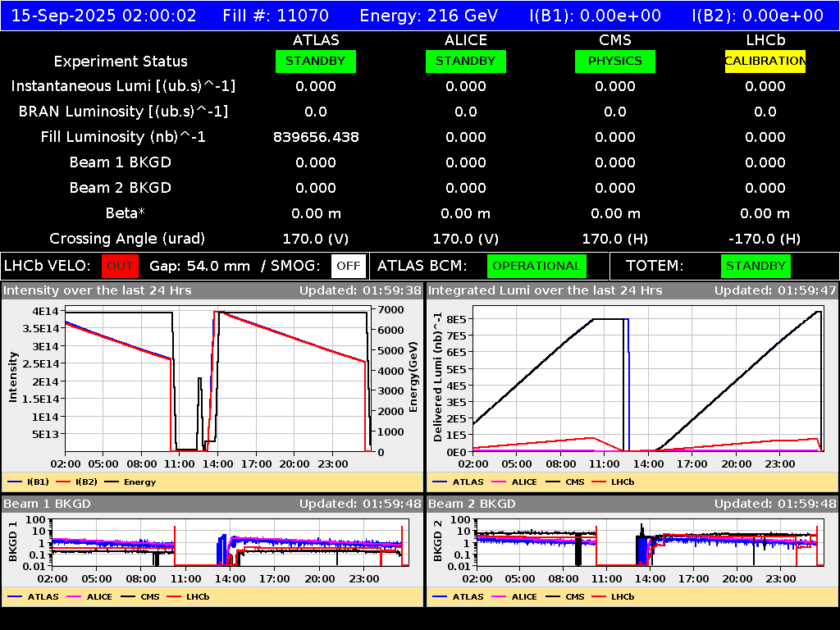Select the Energy: 216 GeV text

[429, 15]
